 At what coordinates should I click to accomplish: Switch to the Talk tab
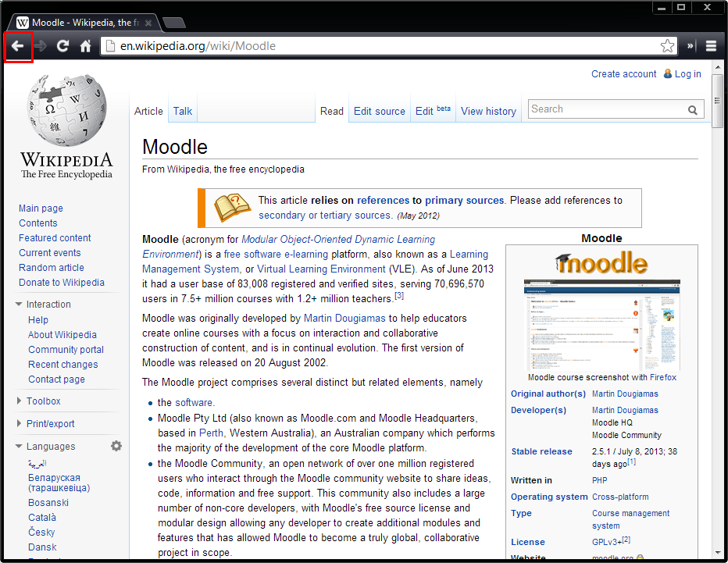click(x=183, y=111)
